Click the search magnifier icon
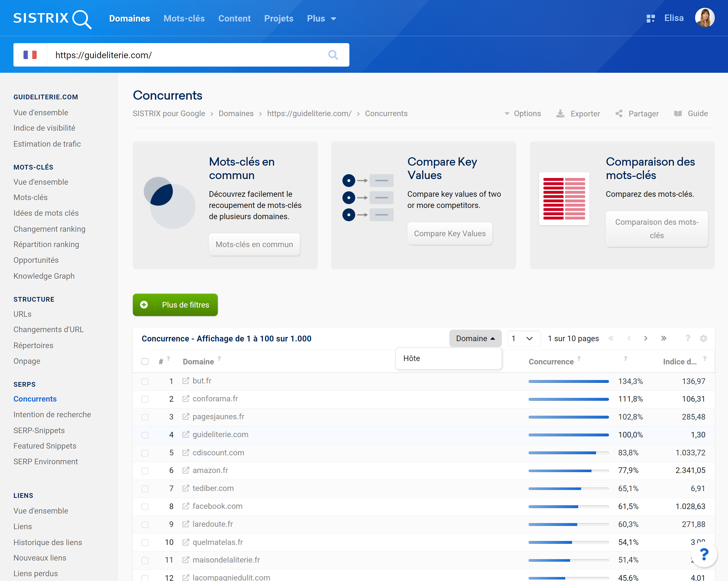 (333, 55)
